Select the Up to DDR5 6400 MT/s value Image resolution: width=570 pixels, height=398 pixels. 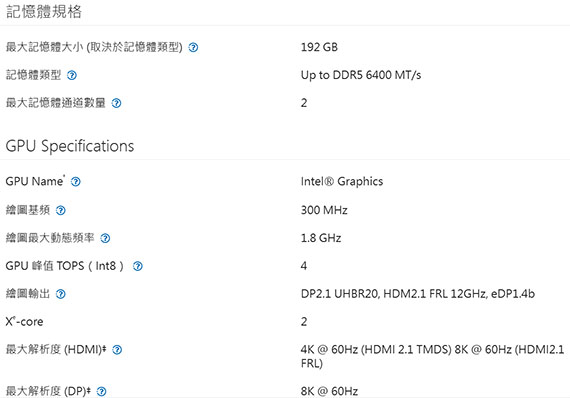tap(361, 75)
